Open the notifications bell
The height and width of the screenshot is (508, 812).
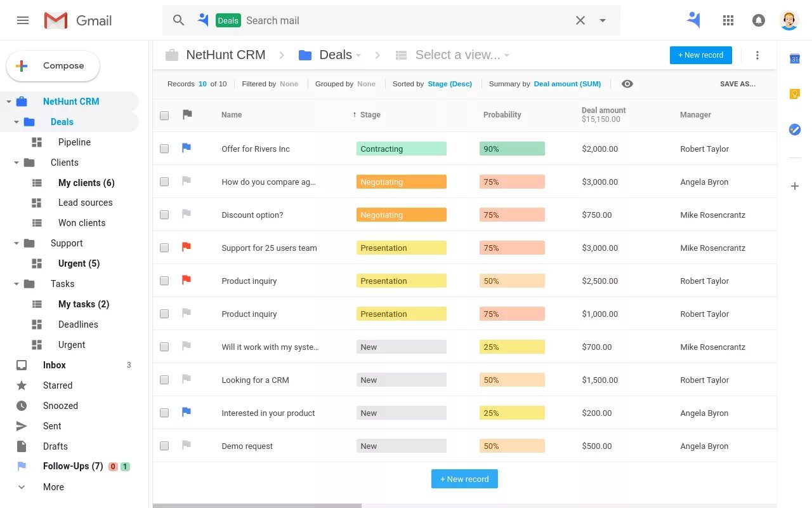[759, 20]
